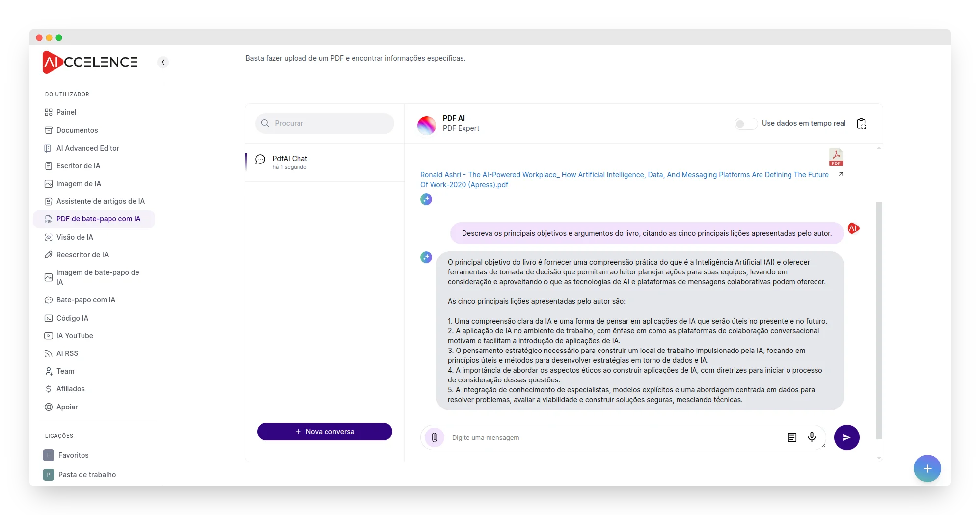
Task: Collapse the sidebar with the chevron arrow
Action: [163, 62]
